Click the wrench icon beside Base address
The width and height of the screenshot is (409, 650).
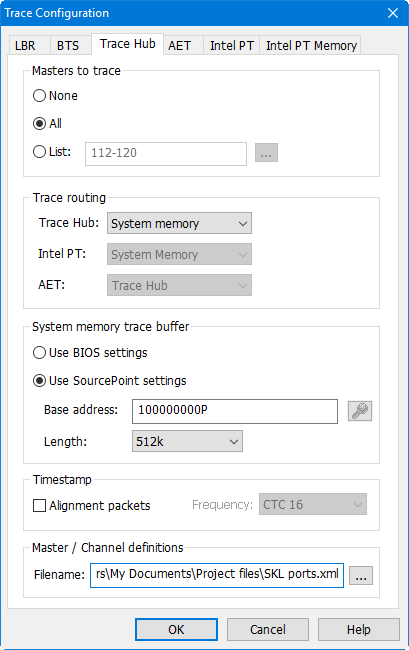[x=360, y=411]
